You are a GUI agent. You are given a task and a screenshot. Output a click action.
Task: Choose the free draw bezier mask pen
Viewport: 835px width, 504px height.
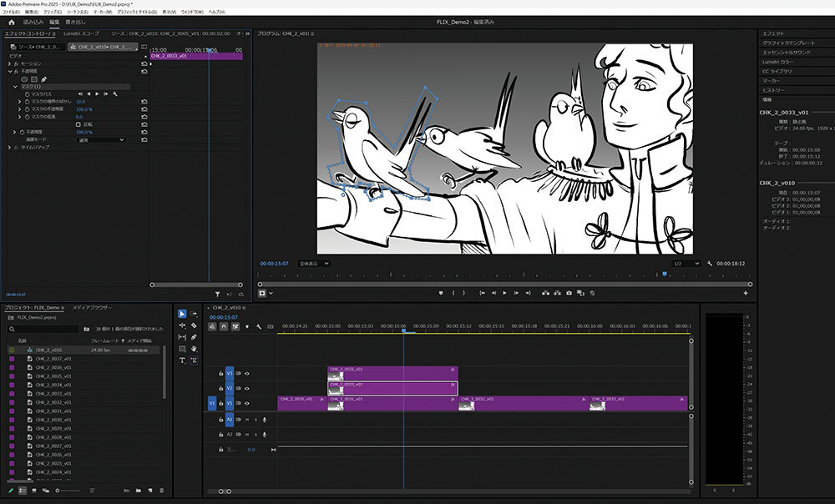tap(44, 78)
